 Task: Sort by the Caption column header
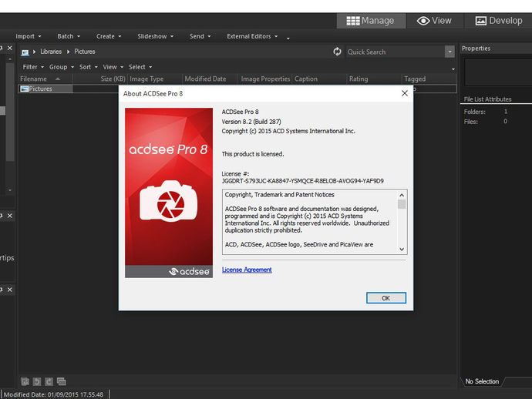(x=319, y=79)
